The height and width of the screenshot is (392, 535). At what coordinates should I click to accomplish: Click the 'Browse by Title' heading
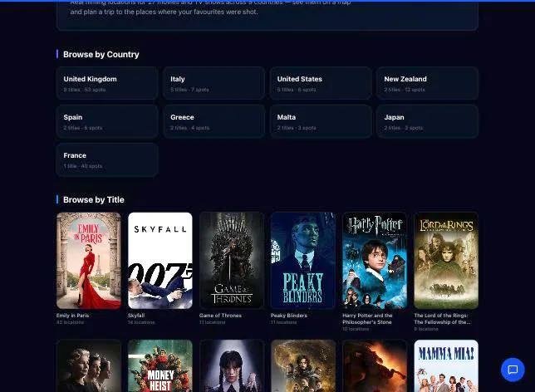(x=94, y=199)
